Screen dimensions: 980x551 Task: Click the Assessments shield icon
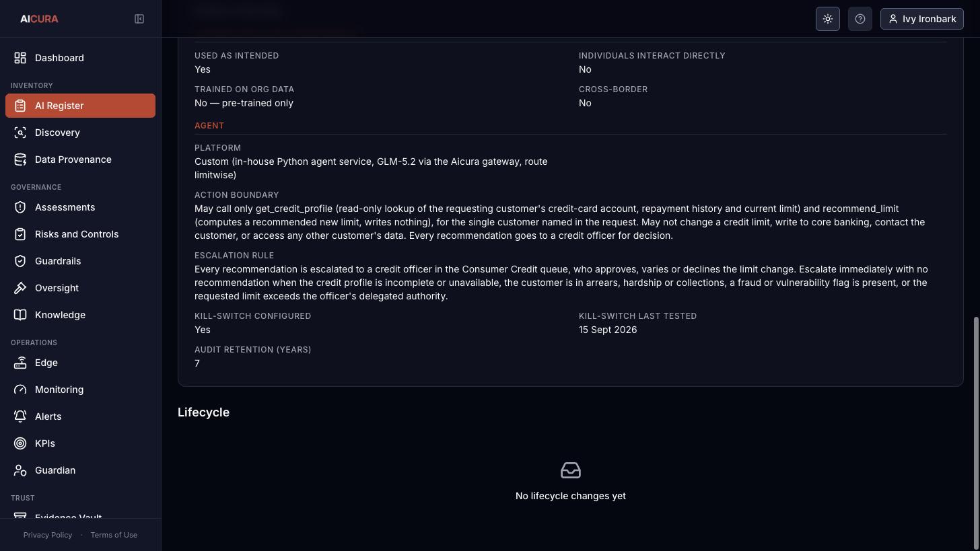pos(20,207)
